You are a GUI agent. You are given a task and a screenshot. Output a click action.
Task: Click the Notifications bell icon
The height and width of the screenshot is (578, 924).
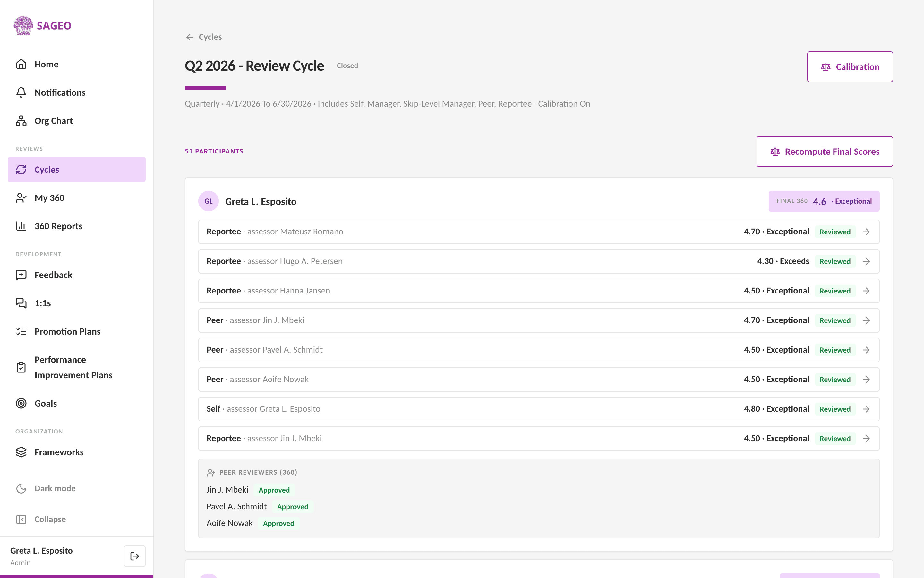coord(21,92)
